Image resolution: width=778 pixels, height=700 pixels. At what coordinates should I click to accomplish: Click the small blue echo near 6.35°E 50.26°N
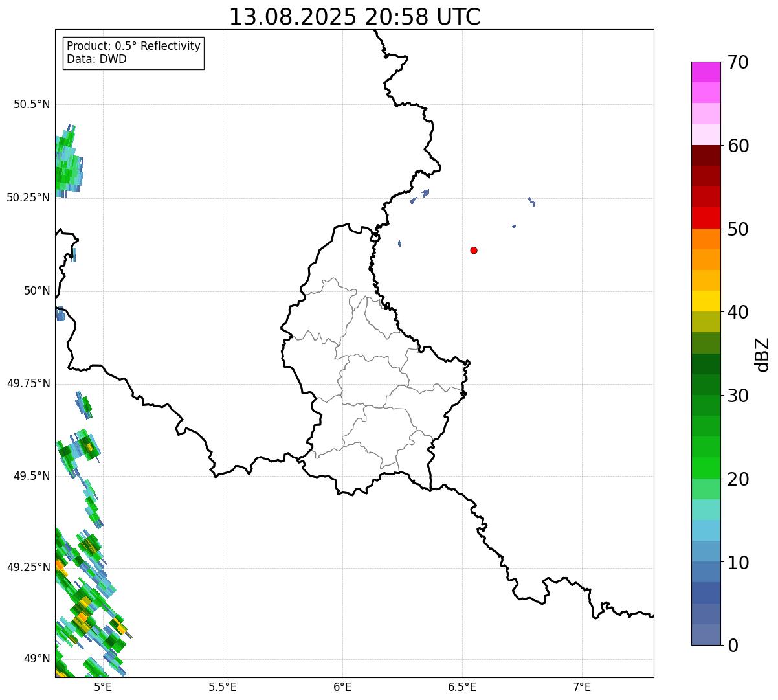pos(425,193)
